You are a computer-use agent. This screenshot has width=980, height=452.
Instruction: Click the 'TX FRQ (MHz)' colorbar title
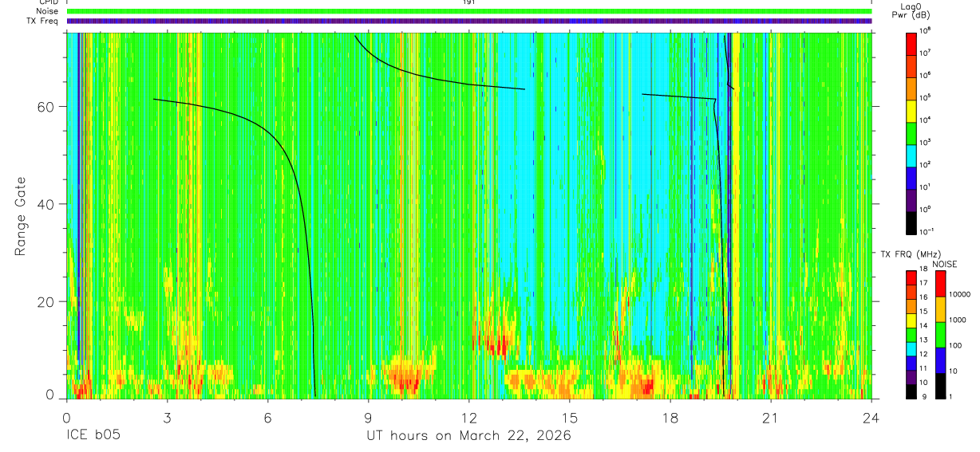click(911, 254)
